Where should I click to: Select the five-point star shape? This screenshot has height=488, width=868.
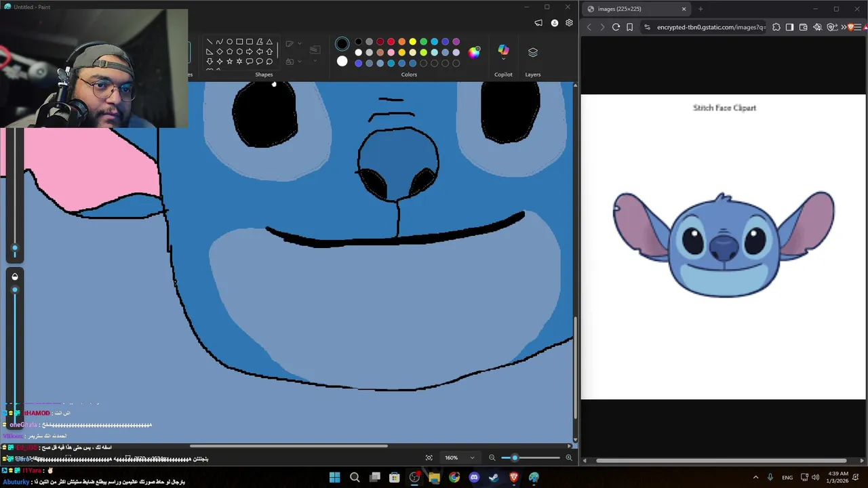(229, 62)
